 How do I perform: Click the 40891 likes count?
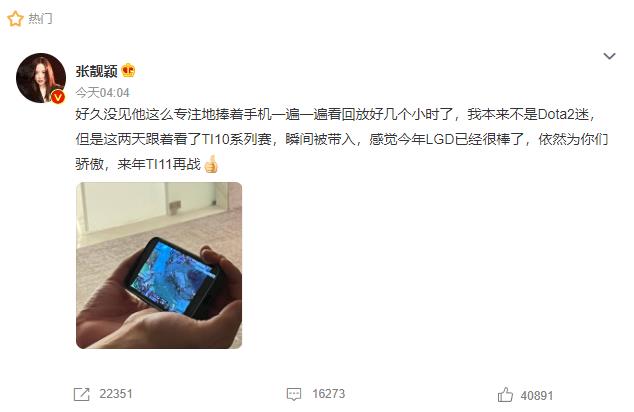(x=537, y=395)
